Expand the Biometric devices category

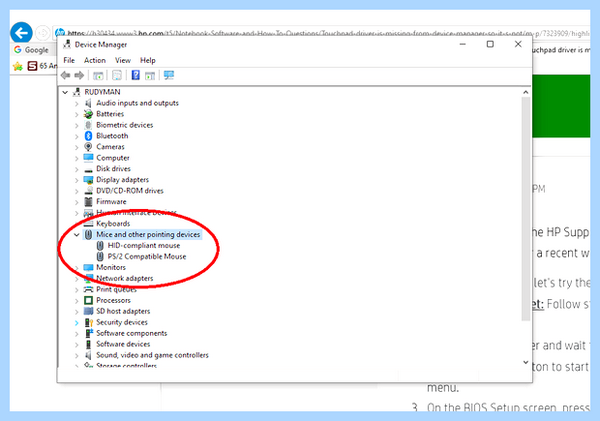pos(77,125)
